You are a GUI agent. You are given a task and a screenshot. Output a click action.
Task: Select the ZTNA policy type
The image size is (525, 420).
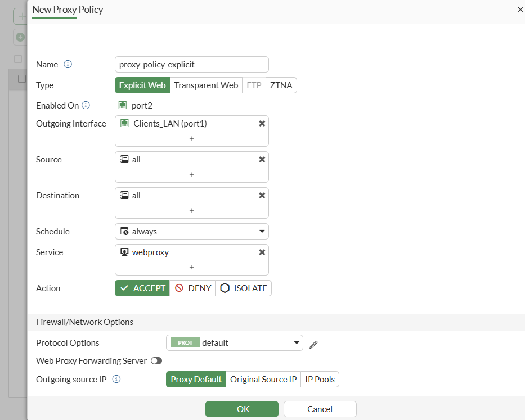(x=281, y=85)
